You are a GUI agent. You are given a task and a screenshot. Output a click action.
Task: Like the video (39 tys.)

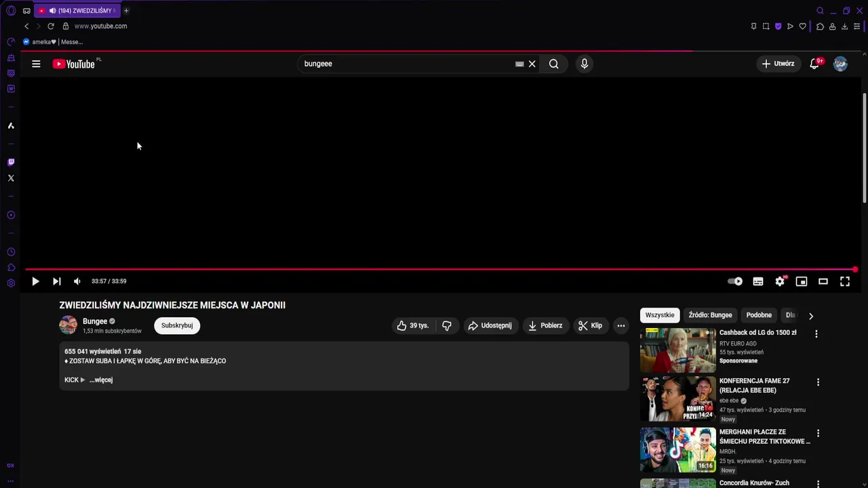pos(413,325)
